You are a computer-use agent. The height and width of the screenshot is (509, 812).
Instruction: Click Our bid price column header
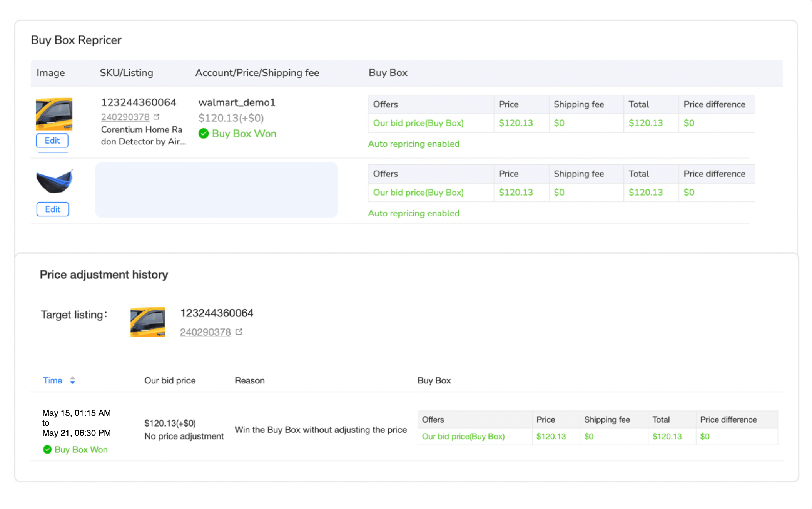point(170,380)
